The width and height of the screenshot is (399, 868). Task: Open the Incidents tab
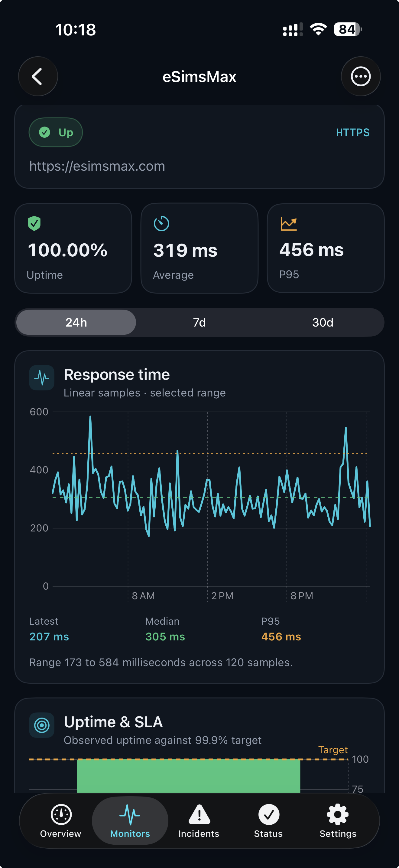(x=199, y=821)
